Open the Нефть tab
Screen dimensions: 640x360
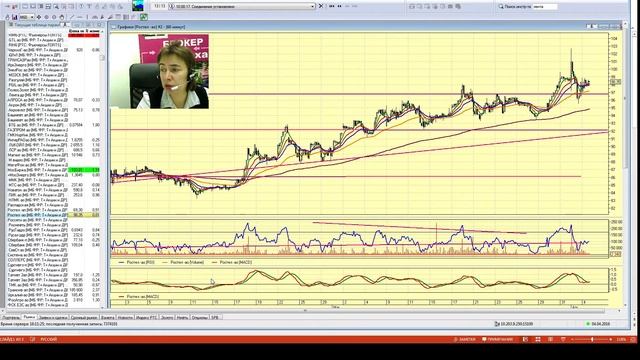[182, 317]
